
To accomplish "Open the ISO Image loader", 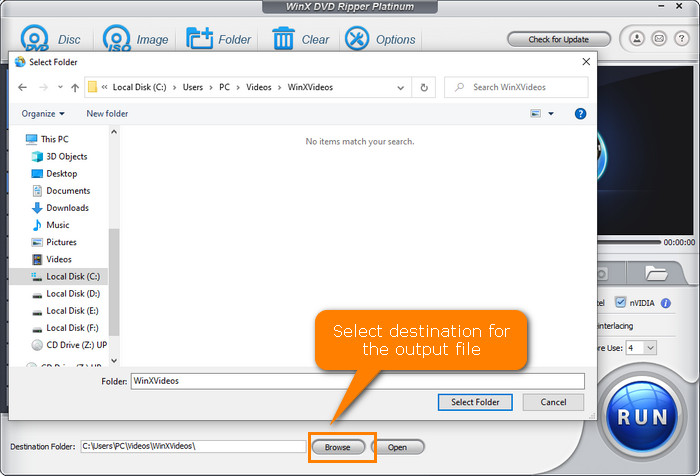I will click(135, 39).
